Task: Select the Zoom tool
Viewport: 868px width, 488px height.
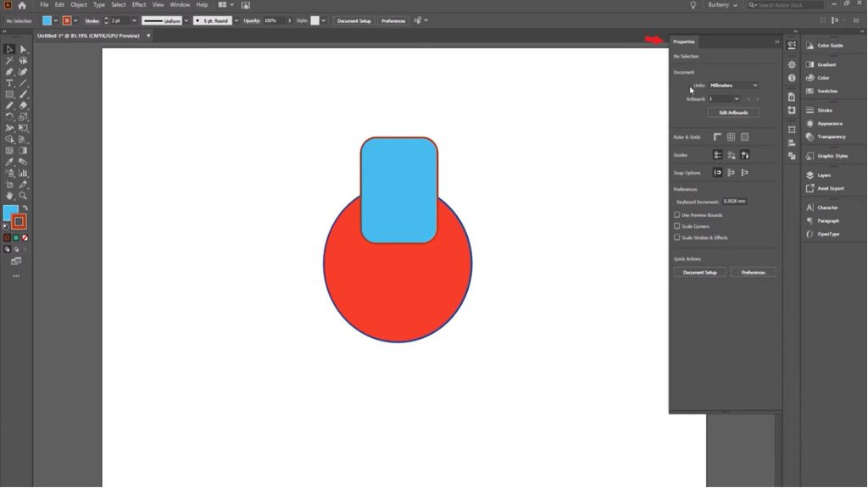Action: pyautogui.click(x=23, y=196)
